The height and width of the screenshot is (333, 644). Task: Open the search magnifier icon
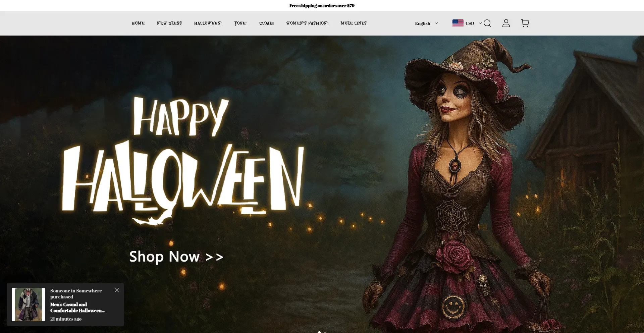[x=487, y=23]
